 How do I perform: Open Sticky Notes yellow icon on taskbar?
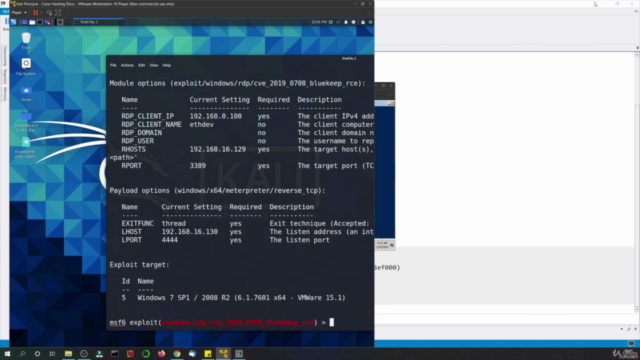coord(208,353)
